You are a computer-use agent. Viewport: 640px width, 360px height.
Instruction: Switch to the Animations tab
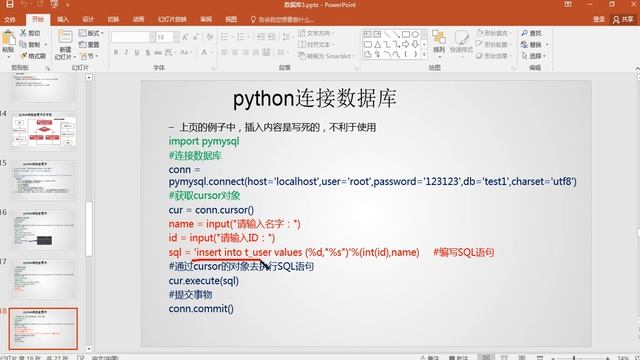pos(138,19)
